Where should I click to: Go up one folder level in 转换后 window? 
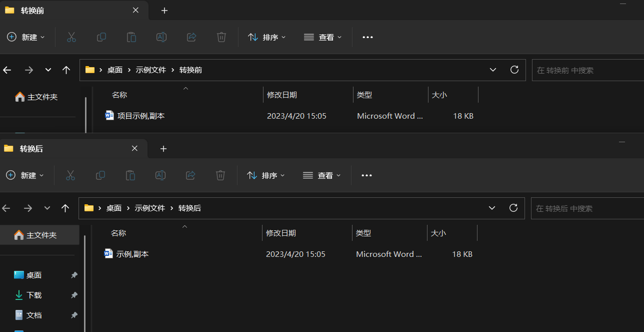point(65,208)
